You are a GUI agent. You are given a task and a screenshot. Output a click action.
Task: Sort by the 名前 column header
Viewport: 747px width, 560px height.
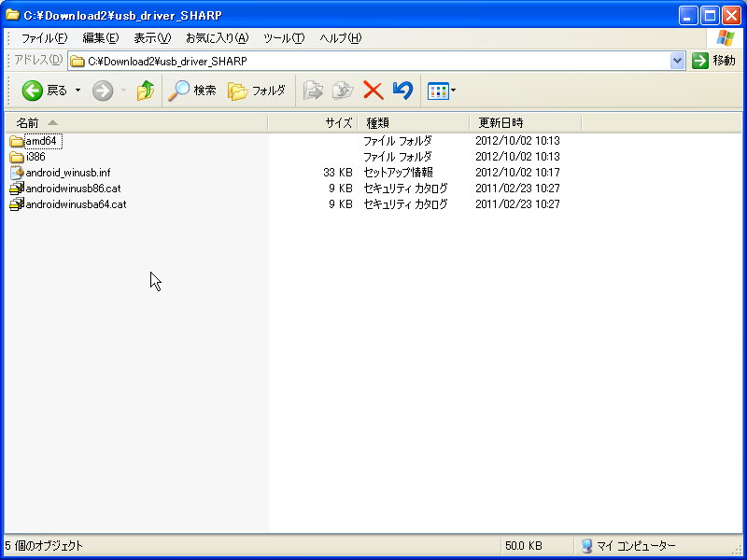tap(136, 123)
